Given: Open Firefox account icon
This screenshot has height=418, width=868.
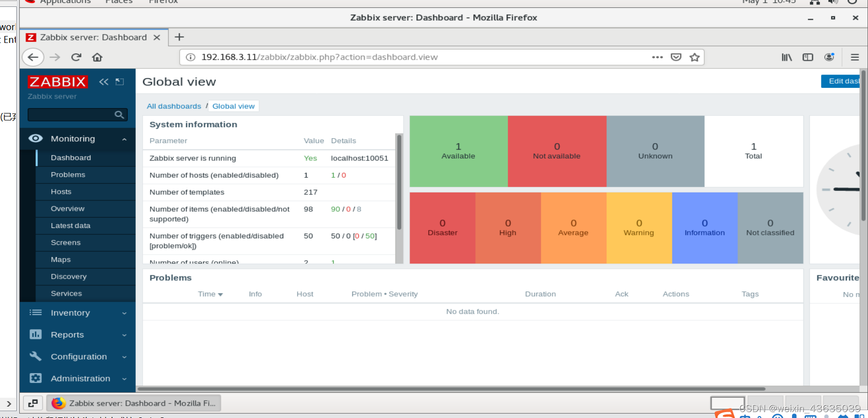Looking at the screenshot, I should coord(830,57).
